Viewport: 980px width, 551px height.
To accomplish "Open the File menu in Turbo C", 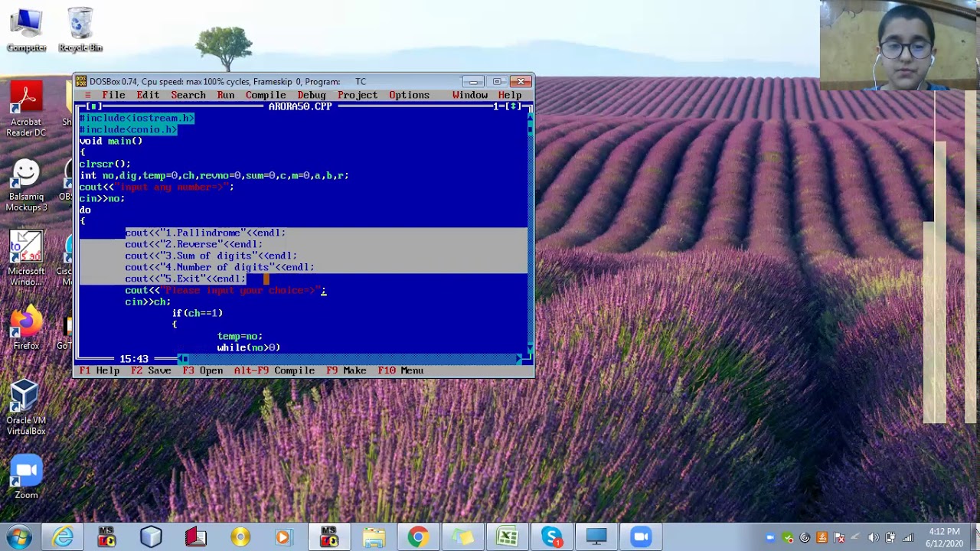I will click(113, 95).
